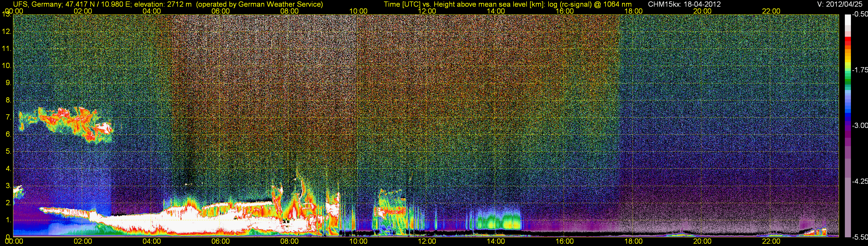Click '18:00' on the bottom time axis

(633, 241)
